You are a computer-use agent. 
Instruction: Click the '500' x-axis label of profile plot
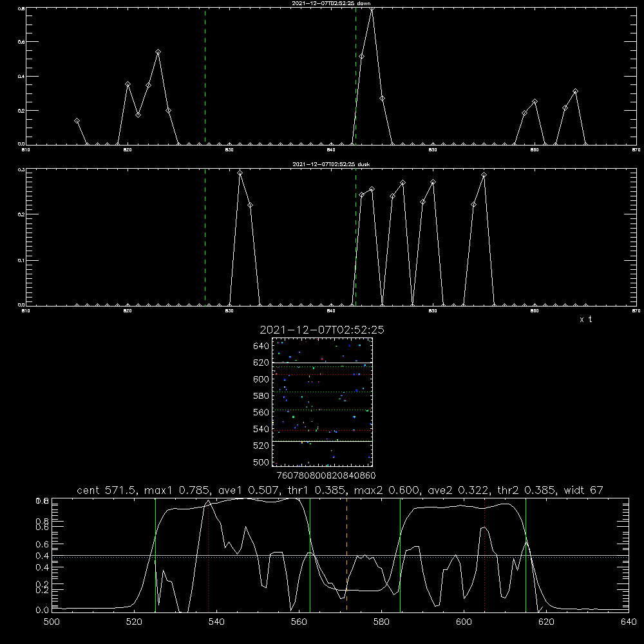[x=52, y=622]
